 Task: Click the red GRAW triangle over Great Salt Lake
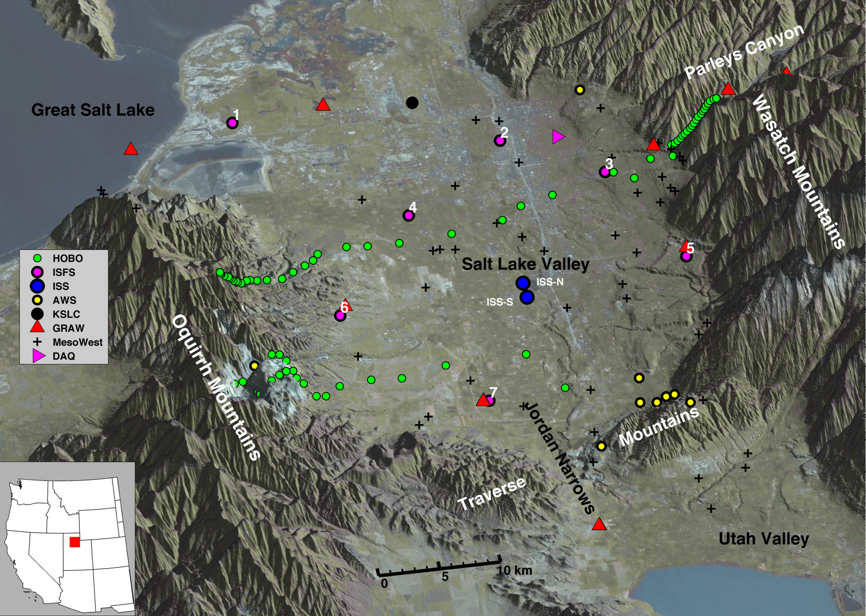131,149
